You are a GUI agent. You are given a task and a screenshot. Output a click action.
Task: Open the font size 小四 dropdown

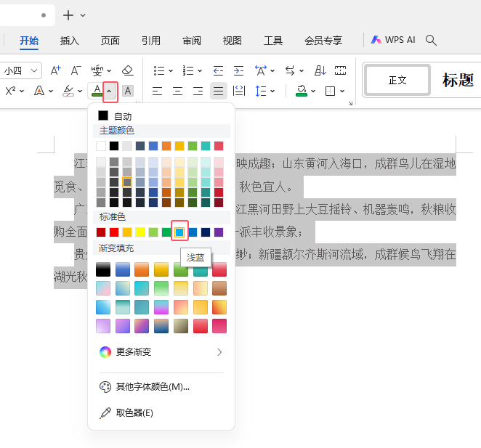point(34,70)
